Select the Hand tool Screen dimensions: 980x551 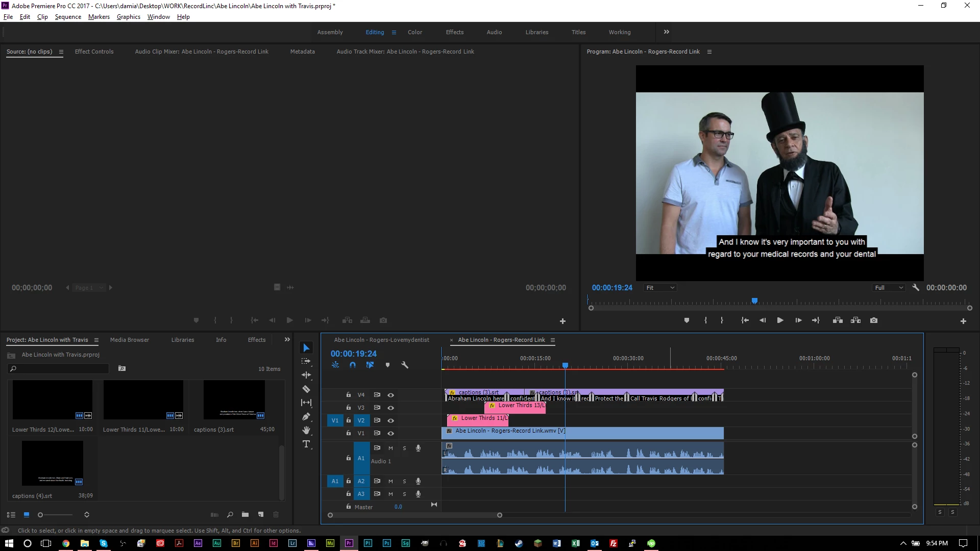[306, 431]
